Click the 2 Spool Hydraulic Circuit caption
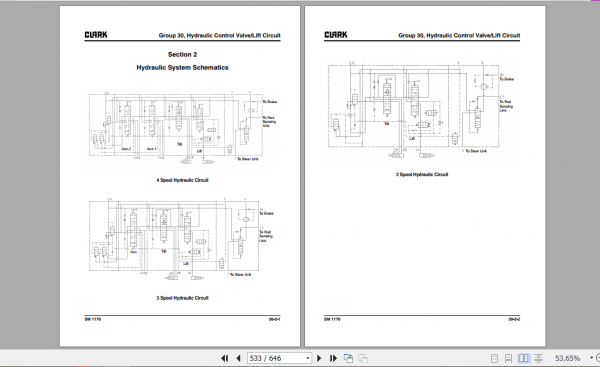This screenshot has height=367, width=600. point(422,175)
